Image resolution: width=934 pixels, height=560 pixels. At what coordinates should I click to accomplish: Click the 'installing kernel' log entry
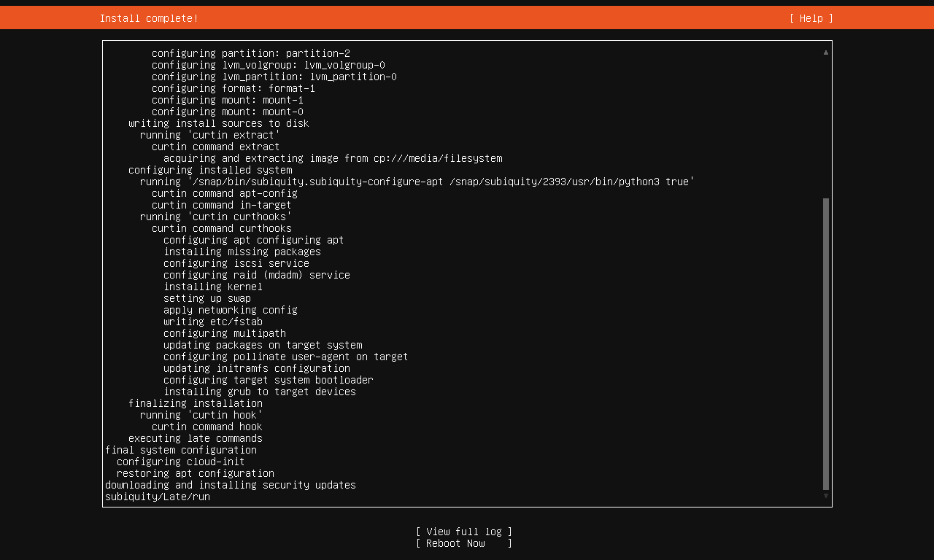coord(213,287)
